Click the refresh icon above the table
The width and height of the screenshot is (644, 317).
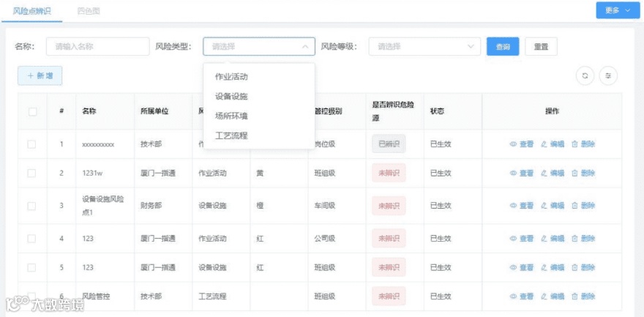[x=585, y=76]
